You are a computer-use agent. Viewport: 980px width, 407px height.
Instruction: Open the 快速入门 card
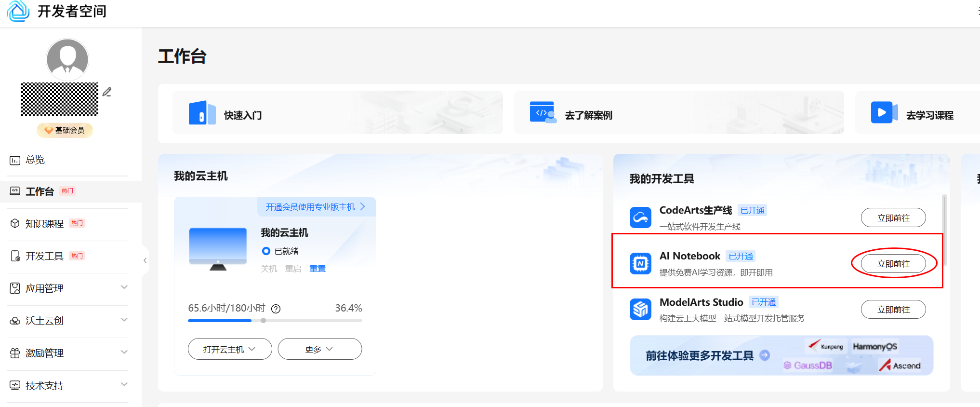(x=338, y=112)
